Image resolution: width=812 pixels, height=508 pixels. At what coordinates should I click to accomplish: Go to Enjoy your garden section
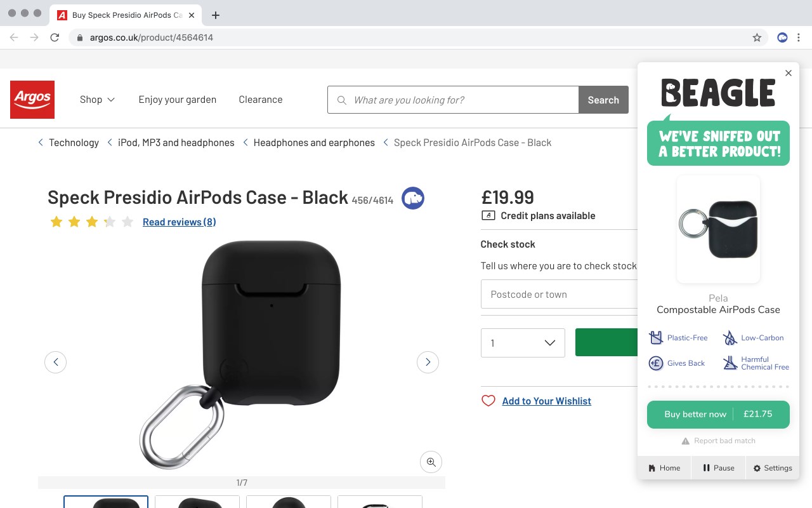point(177,100)
